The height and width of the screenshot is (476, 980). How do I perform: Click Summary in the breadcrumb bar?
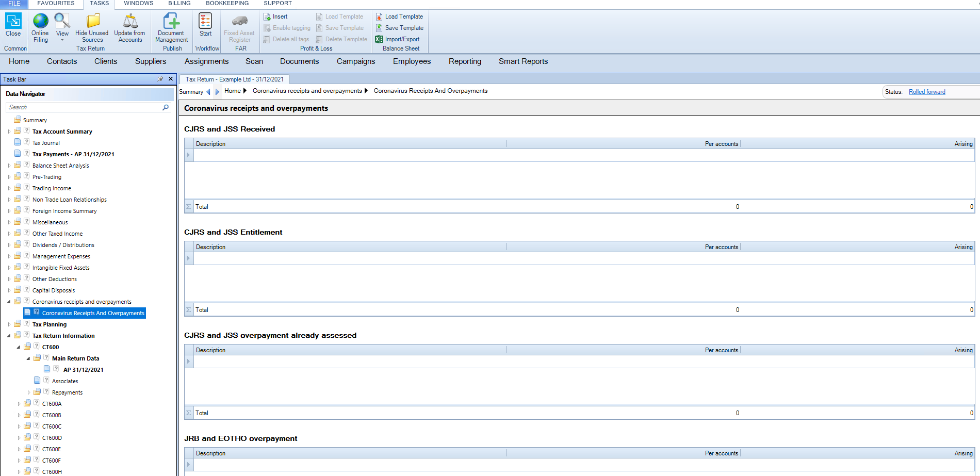click(191, 92)
